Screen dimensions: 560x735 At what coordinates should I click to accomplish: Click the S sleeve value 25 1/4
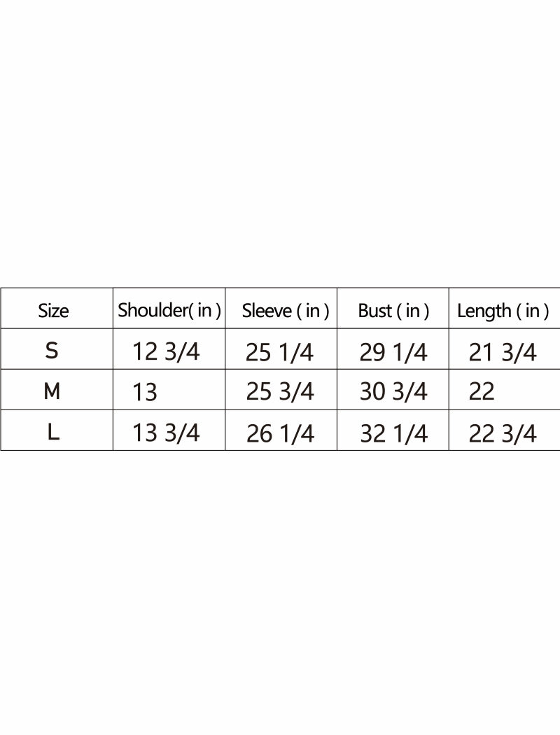click(279, 352)
